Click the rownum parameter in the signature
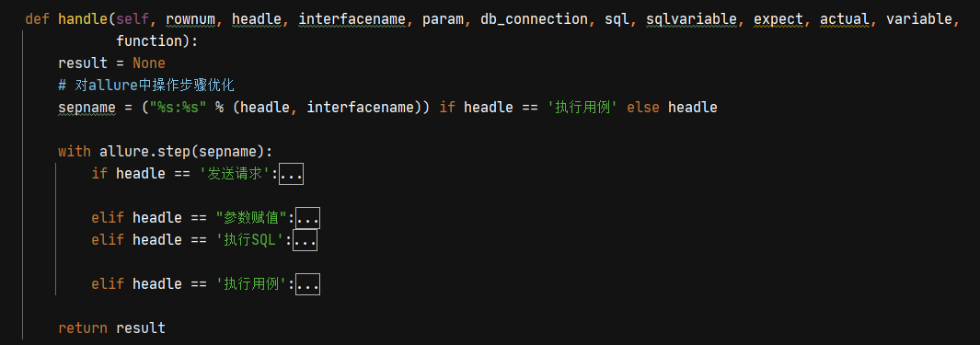Viewport: 980px width, 345px height. 190,19
